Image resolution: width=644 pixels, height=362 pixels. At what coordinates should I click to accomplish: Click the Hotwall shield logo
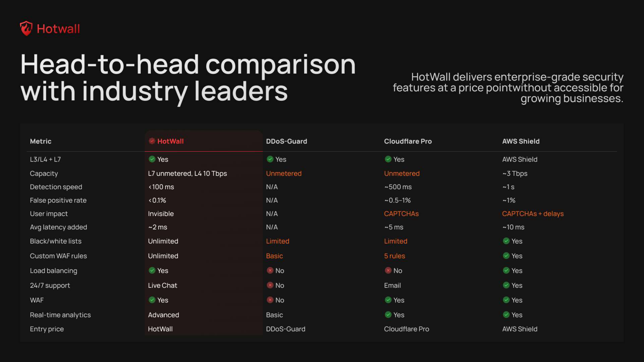(x=27, y=28)
